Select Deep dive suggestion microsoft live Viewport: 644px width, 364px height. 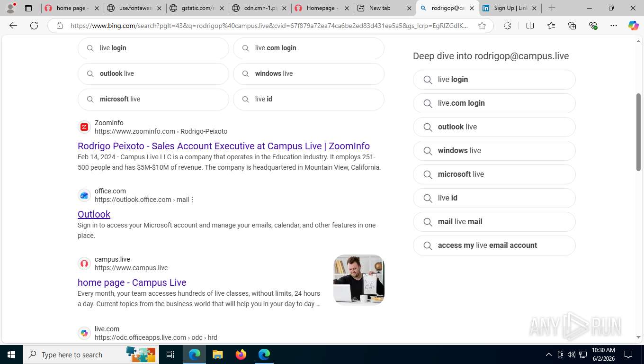[x=494, y=174]
